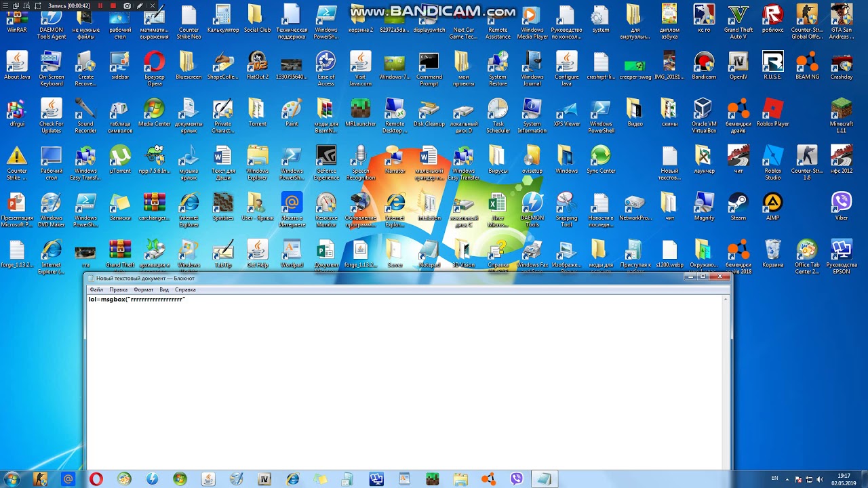This screenshot has width=868, height=488.
Task: Open the Справка menu in Notepad
Action: click(185, 289)
